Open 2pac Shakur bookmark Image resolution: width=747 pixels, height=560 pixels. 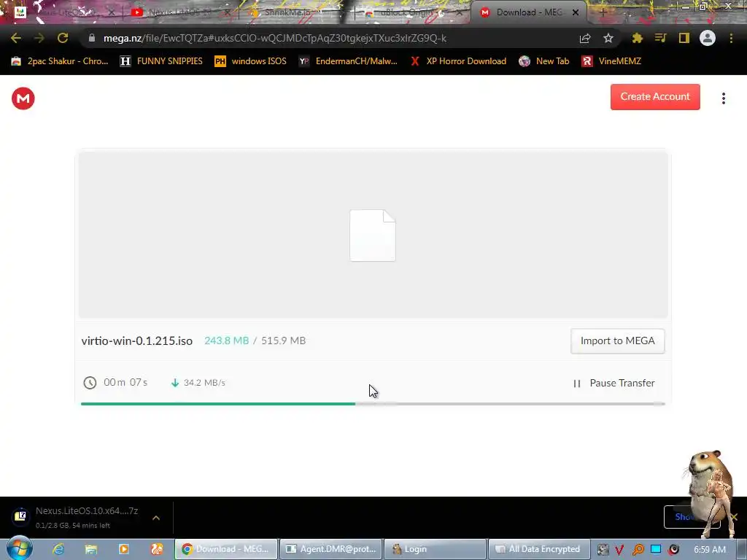coord(60,61)
